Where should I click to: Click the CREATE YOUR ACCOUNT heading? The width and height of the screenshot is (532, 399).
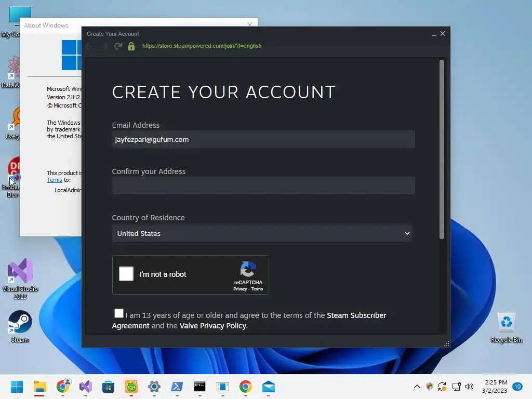click(223, 92)
